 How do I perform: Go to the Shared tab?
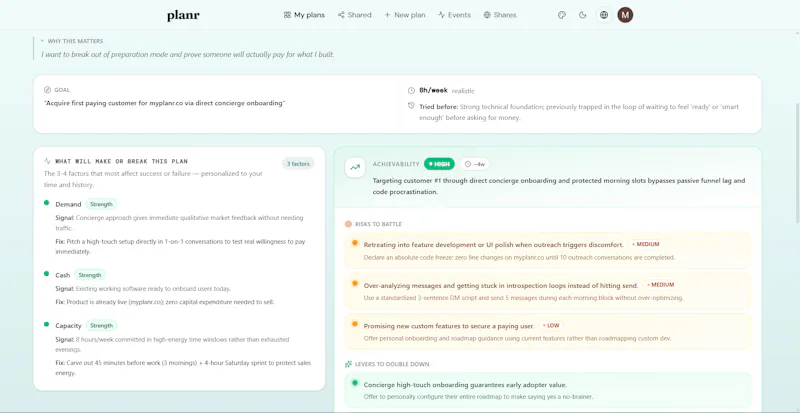355,15
